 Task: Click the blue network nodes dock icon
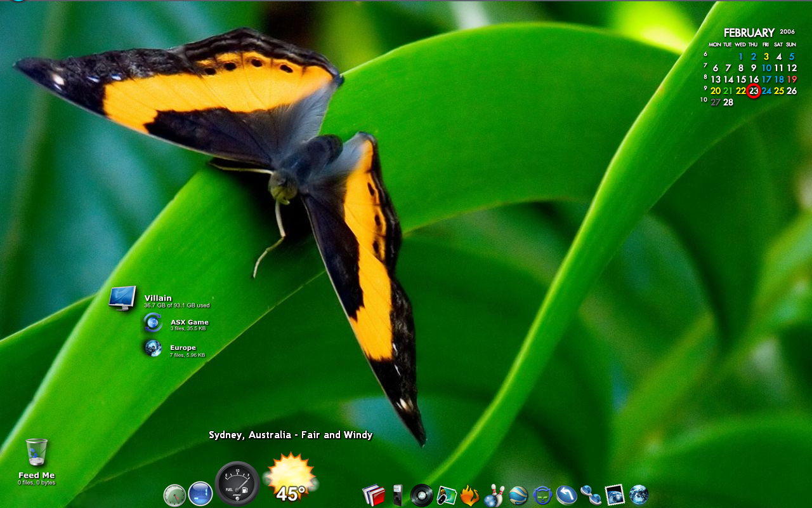click(591, 495)
